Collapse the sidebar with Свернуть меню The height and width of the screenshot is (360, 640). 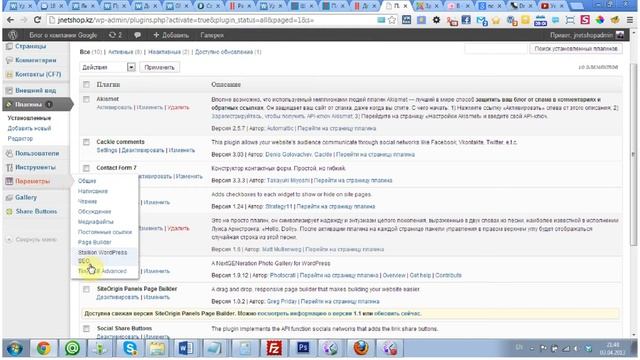pos(36,240)
